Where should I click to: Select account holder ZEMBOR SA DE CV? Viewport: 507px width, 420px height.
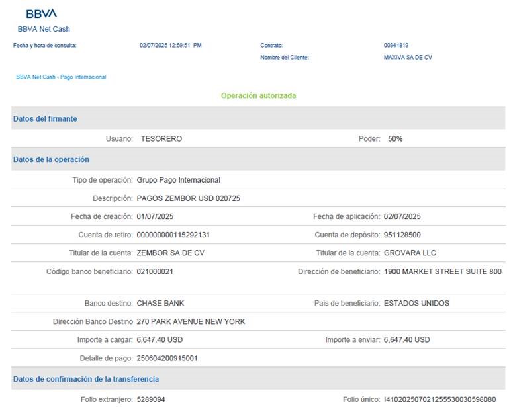(171, 253)
